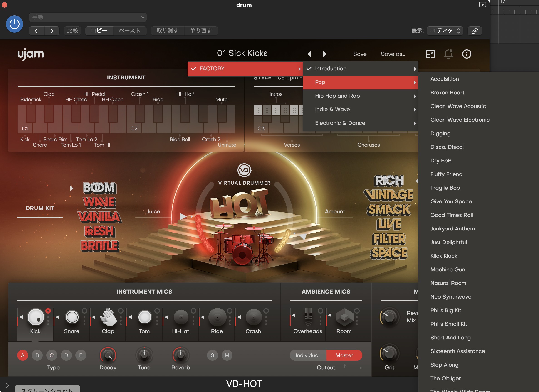Toggle the Mute M button

click(227, 355)
